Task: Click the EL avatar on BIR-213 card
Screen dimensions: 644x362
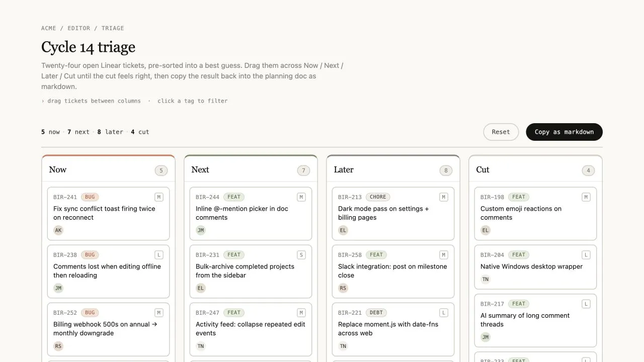Action: coord(343,230)
